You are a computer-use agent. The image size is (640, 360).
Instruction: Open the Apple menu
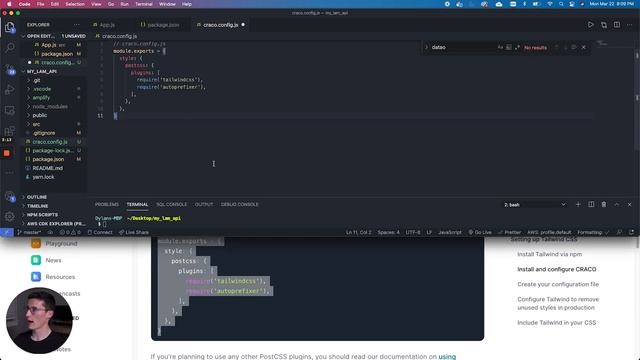click(x=9, y=4)
